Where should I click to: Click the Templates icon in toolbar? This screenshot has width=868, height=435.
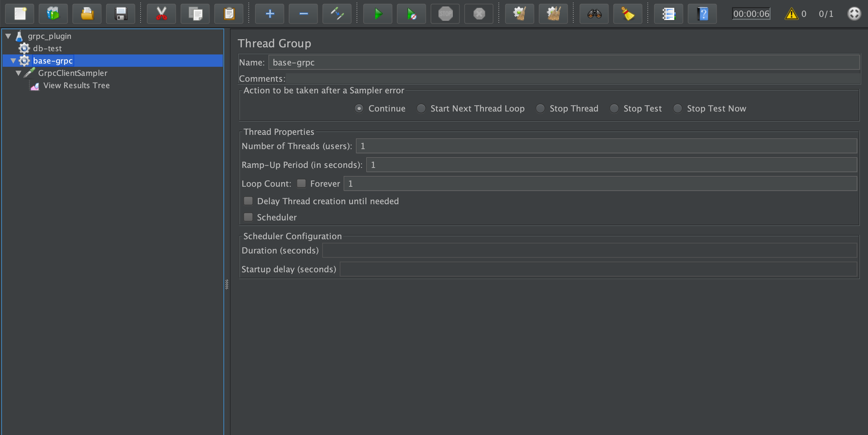(53, 14)
